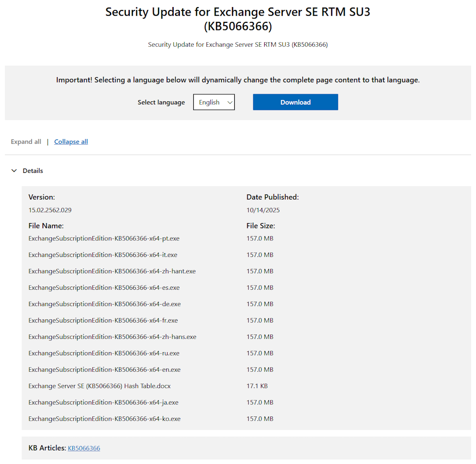
Task: Collapse the Details section chevron
Action: pos(14,171)
